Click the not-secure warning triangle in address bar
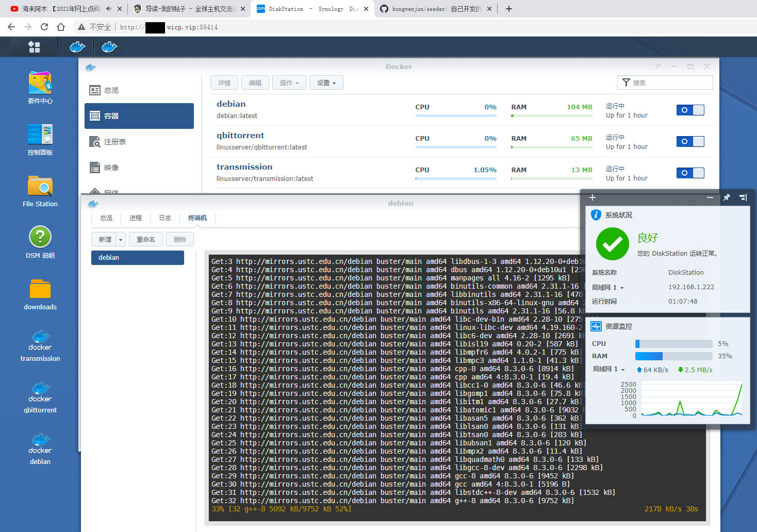The width and height of the screenshot is (757, 532). [x=81, y=27]
